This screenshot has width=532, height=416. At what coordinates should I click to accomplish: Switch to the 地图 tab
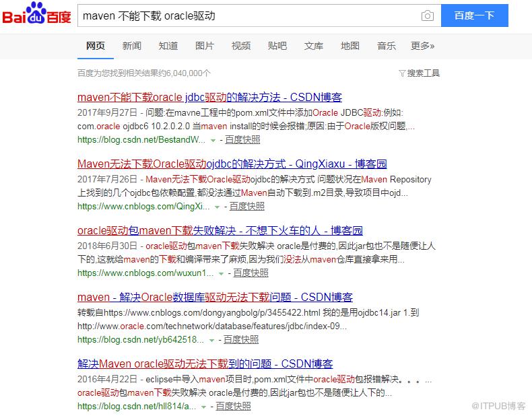pos(350,46)
